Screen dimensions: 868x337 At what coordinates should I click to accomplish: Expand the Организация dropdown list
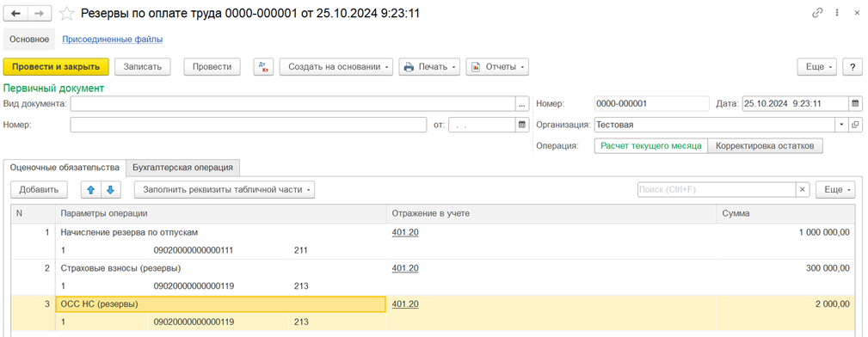pos(842,125)
